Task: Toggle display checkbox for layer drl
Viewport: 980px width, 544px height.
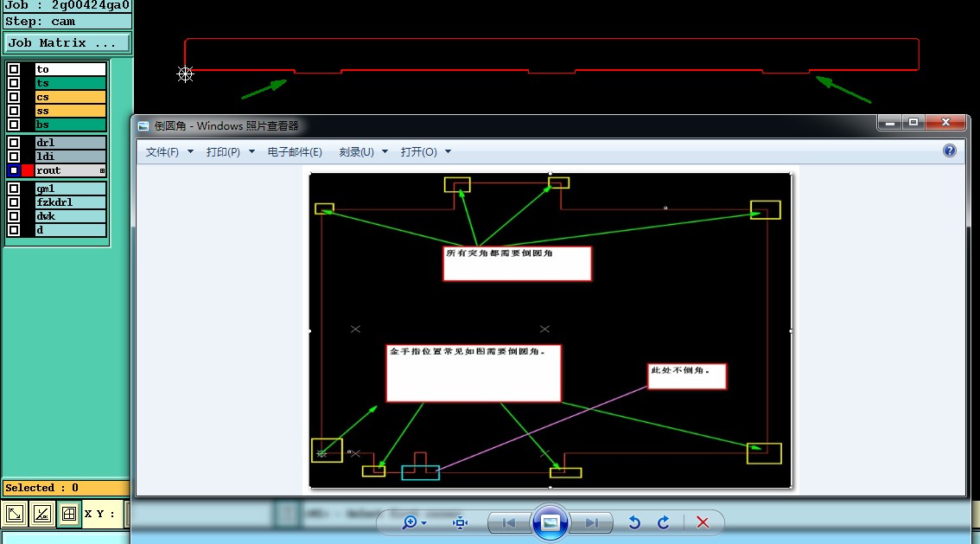Action: (14, 143)
